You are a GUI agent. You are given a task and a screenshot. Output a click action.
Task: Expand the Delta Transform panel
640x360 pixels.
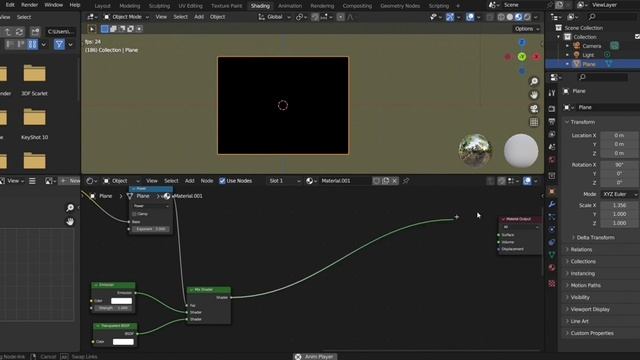596,238
